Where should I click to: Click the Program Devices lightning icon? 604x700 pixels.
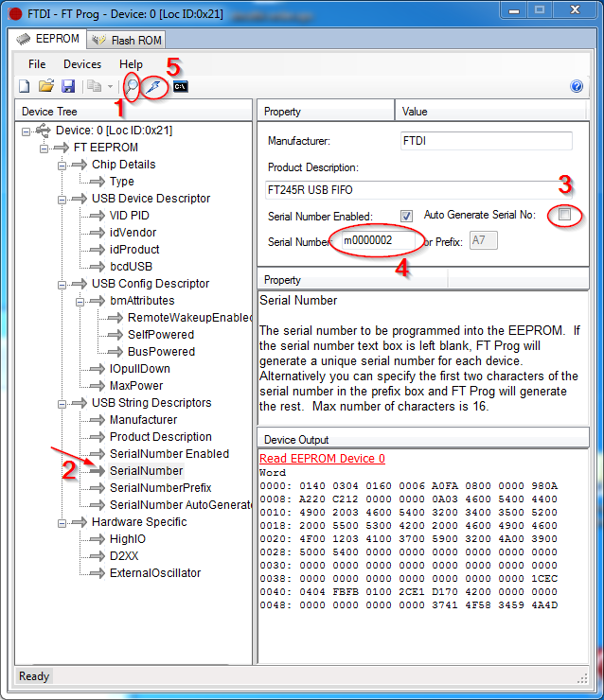154,86
